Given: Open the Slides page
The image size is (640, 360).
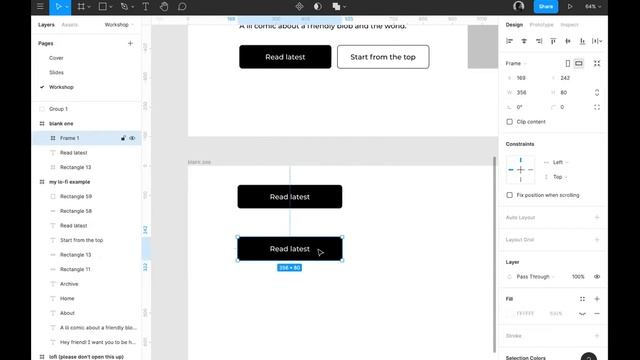Looking at the screenshot, I should point(56,73).
